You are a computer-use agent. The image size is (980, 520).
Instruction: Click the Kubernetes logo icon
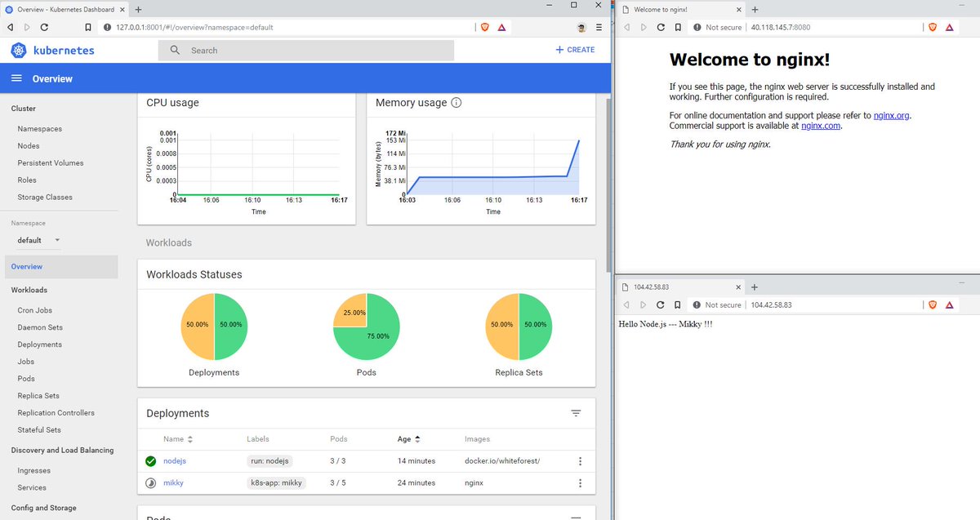tap(20, 50)
